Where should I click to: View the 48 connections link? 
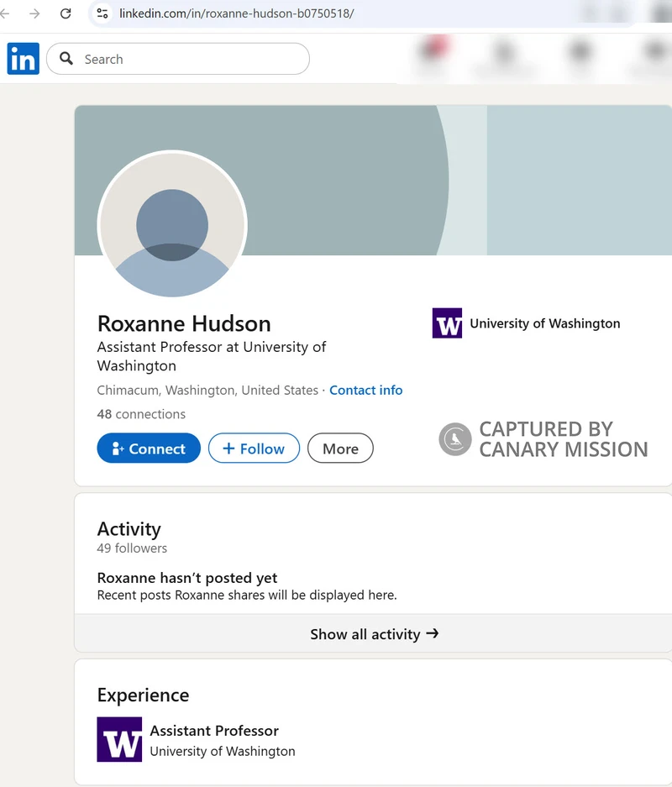coord(141,414)
